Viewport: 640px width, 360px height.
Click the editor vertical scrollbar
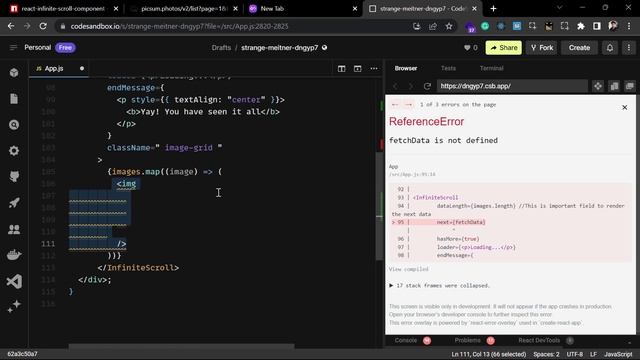(379, 206)
